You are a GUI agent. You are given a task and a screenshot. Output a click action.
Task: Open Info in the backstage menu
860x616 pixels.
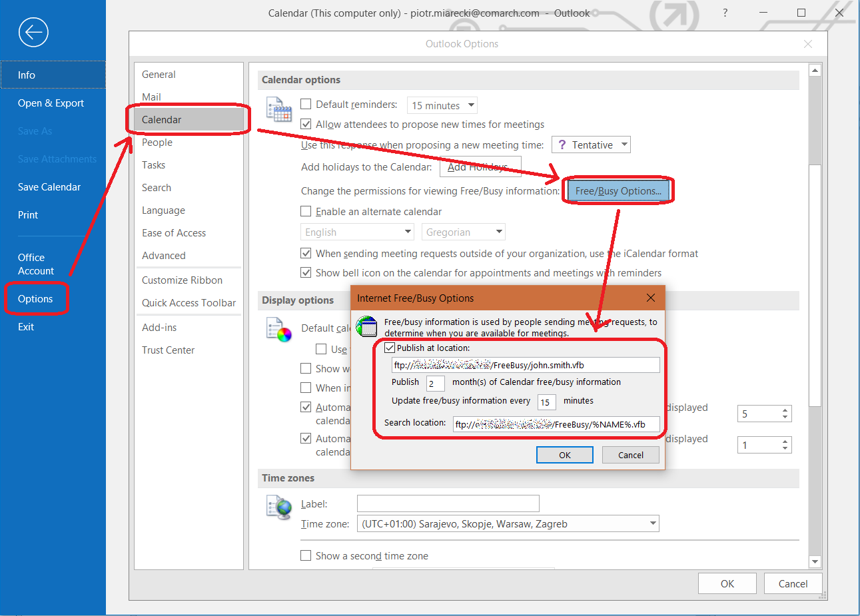pos(53,75)
